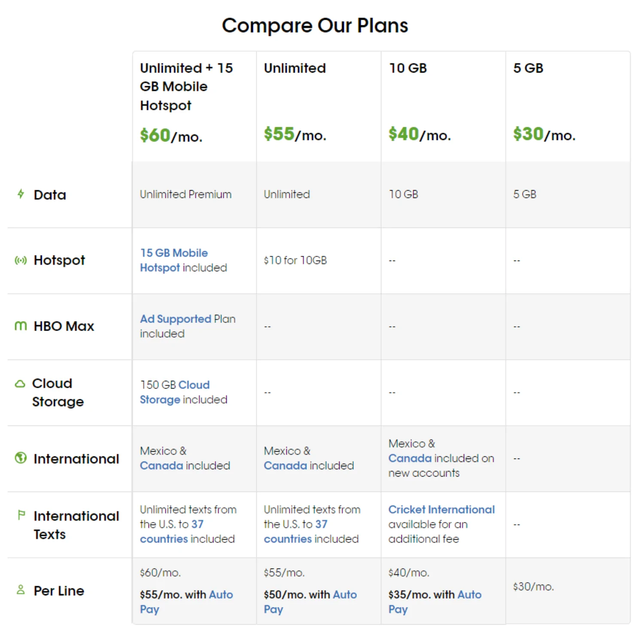The image size is (644, 644).
Task: Click the green HBO Max logo icon
Action: tap(20, 326)
